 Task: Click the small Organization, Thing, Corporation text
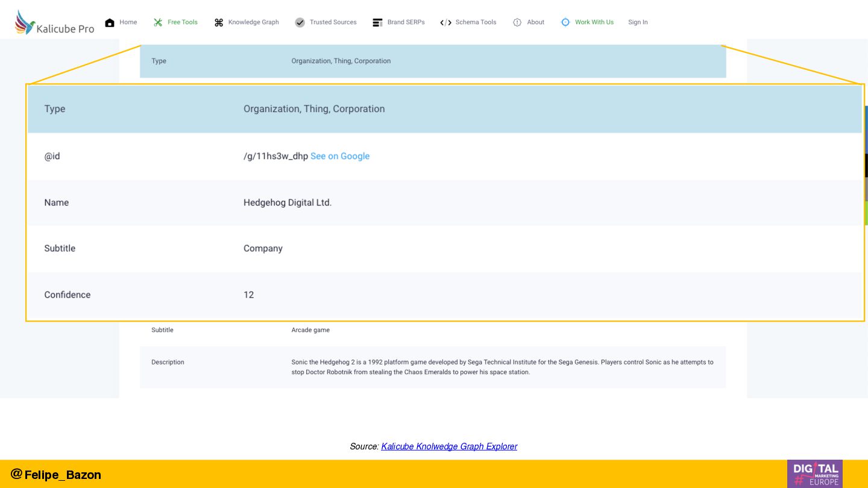point(341,61)
